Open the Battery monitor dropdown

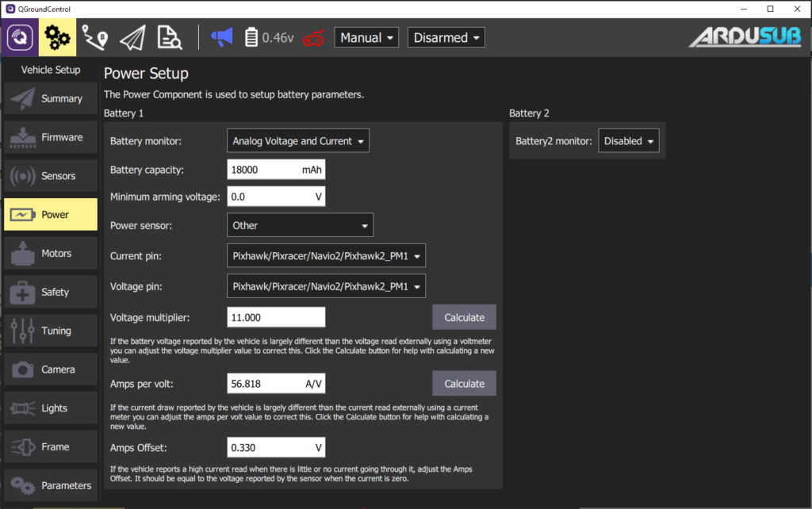click(x=297, y=140)
